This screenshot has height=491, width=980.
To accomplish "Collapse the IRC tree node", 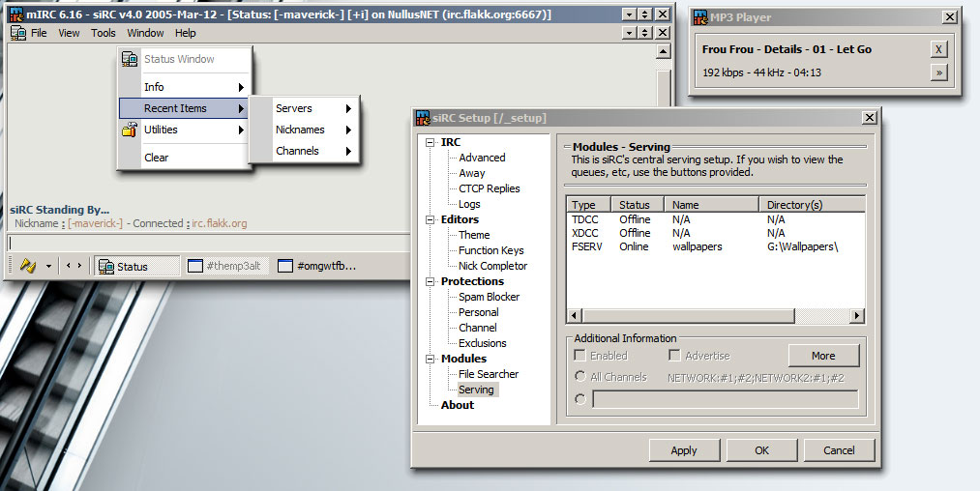I will point(430,142).
